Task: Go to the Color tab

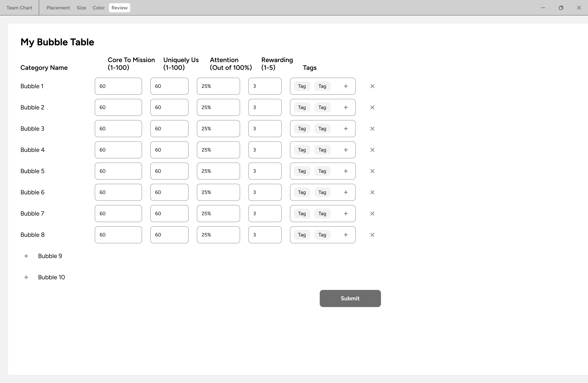Action: coord(99,8)
